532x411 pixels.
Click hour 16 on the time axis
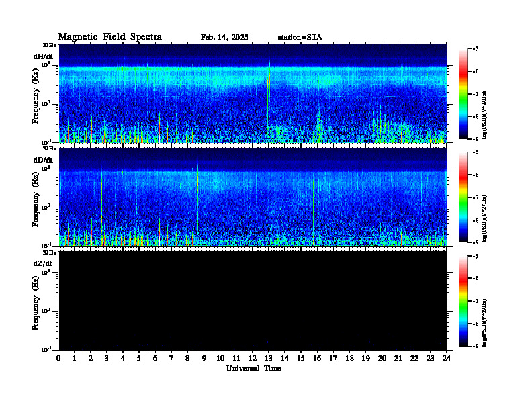(317, 359)
